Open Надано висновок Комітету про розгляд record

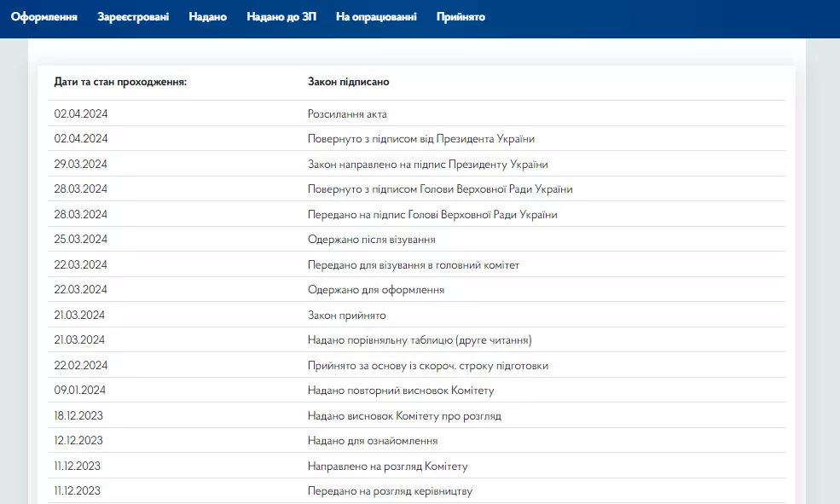(407, 414)
